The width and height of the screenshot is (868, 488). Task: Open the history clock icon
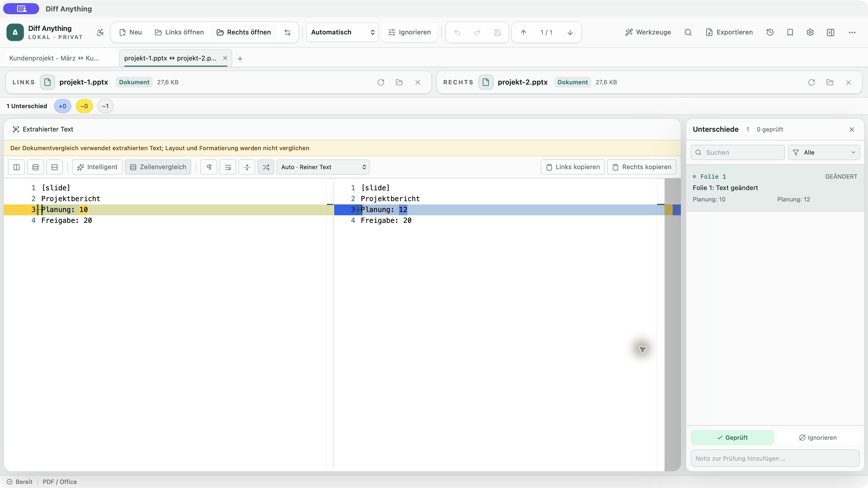[x=770, y=32]
